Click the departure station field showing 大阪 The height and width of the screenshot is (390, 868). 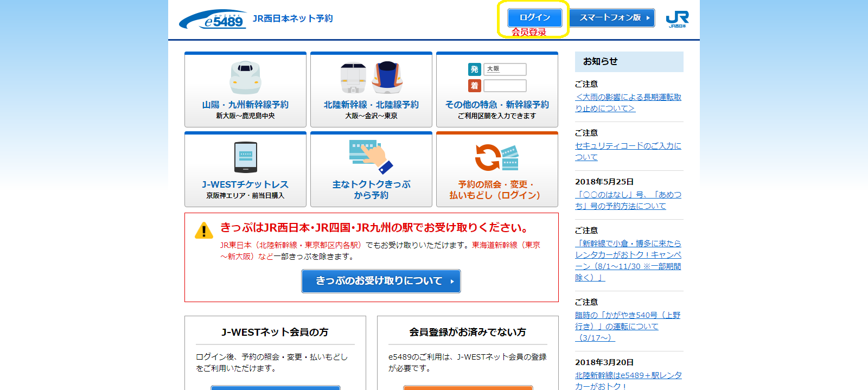pos(505,69)
